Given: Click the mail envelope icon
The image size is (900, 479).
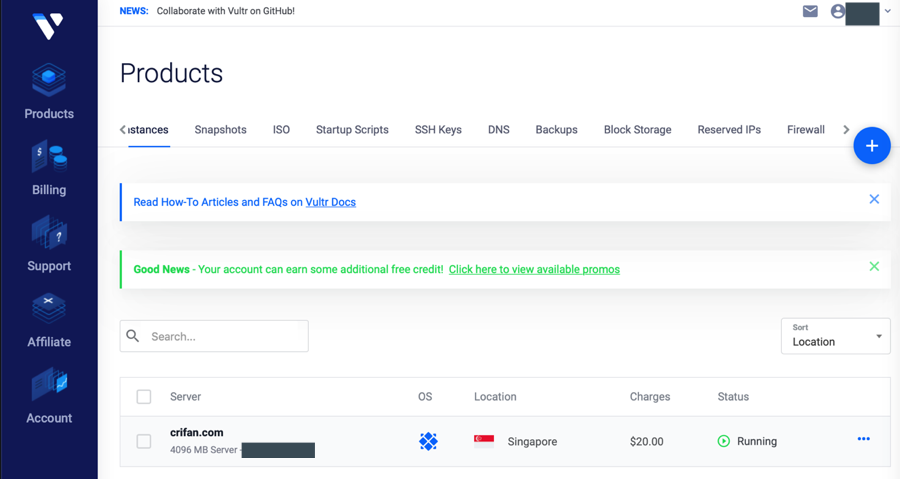Looking at the screenshot, I should click(x=810, y=11).
